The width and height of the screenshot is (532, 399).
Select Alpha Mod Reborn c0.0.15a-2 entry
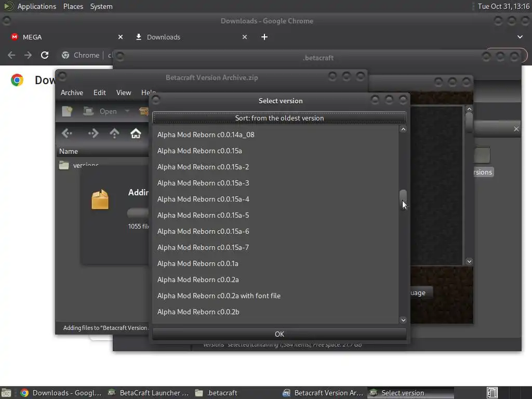[x=275, y=167]
